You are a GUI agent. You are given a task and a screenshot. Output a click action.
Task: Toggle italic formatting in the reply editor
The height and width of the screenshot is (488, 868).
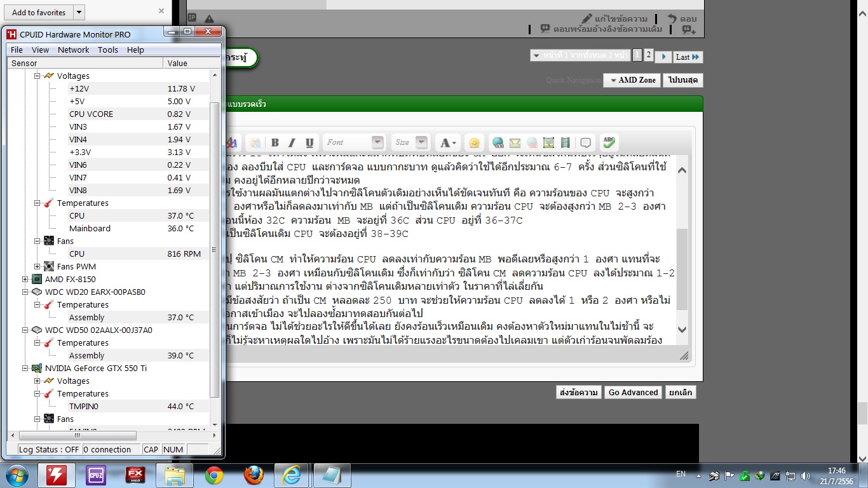coord(292,142)
